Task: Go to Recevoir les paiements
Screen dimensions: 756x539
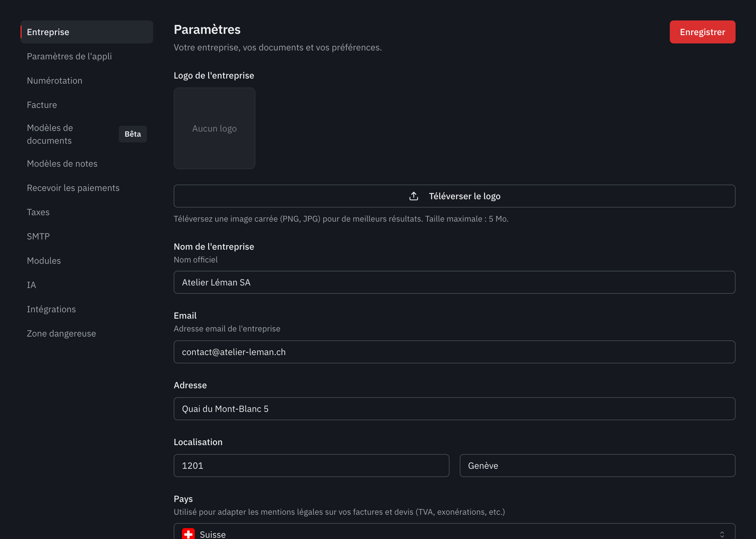Action: 87,187
